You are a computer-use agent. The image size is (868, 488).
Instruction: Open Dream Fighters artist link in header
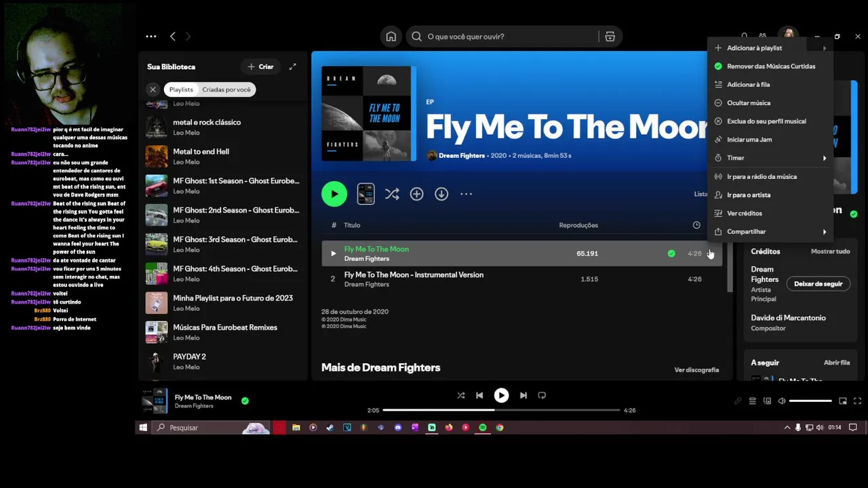462,155
